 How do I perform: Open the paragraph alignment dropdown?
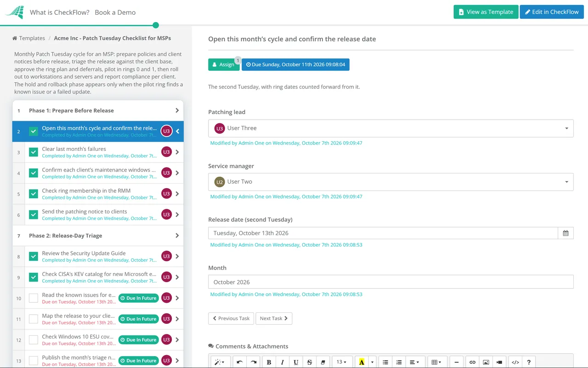(x=414, y=362)
